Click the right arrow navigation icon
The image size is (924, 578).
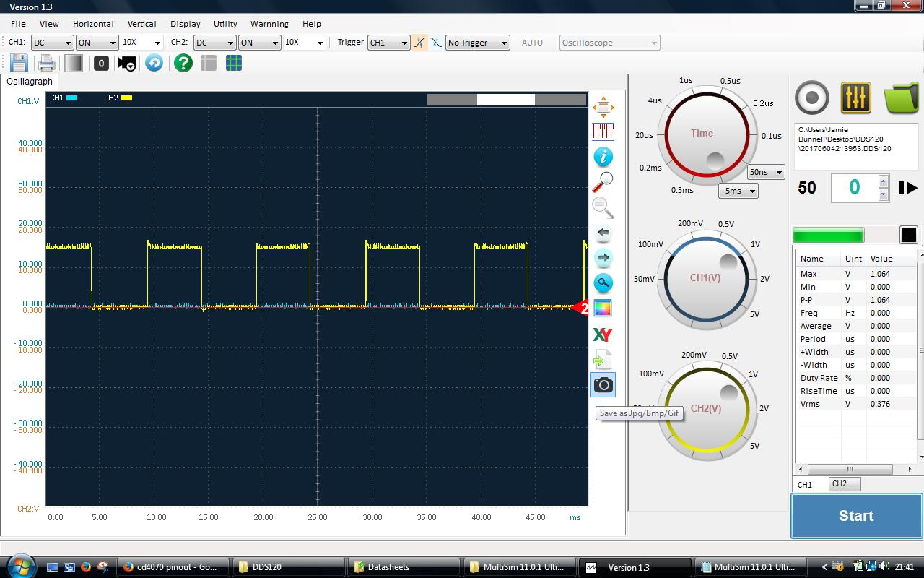tap(603, 258)
